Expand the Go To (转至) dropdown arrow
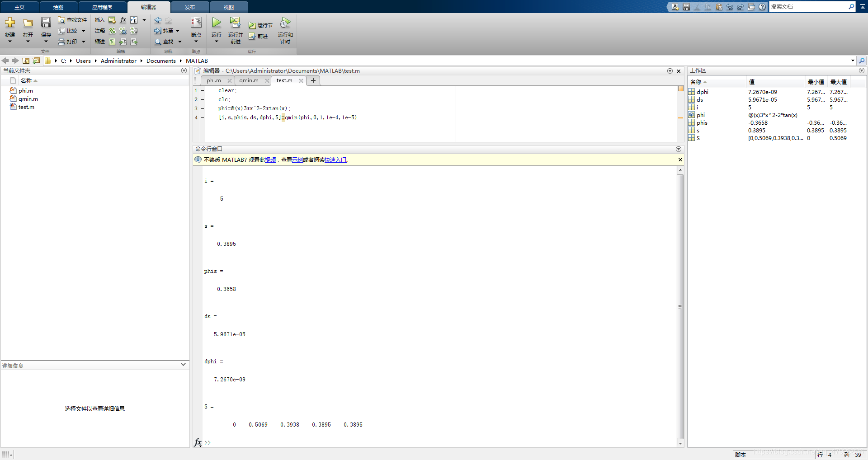Screen dimensions: 868x460 pyautogui.click(x=178, y=31)
